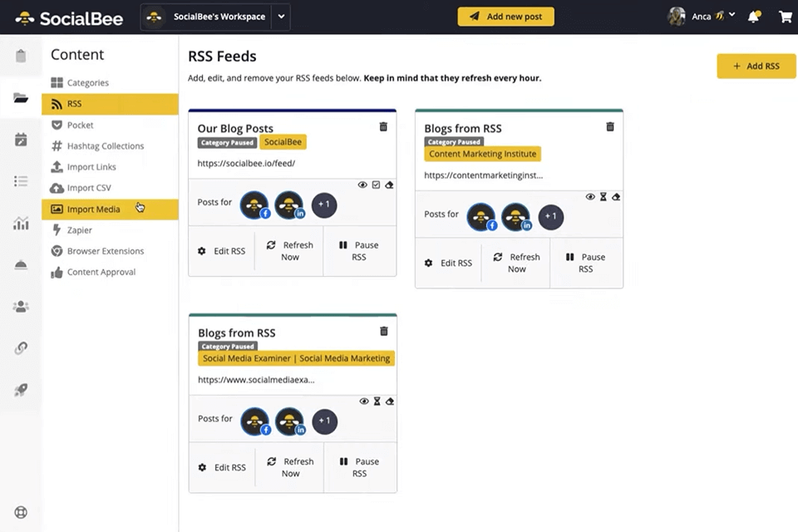The image size is (798, 532).
Task: Click Facebook profile on Content Marketing Institute card
Action: [x=481, y=217]
